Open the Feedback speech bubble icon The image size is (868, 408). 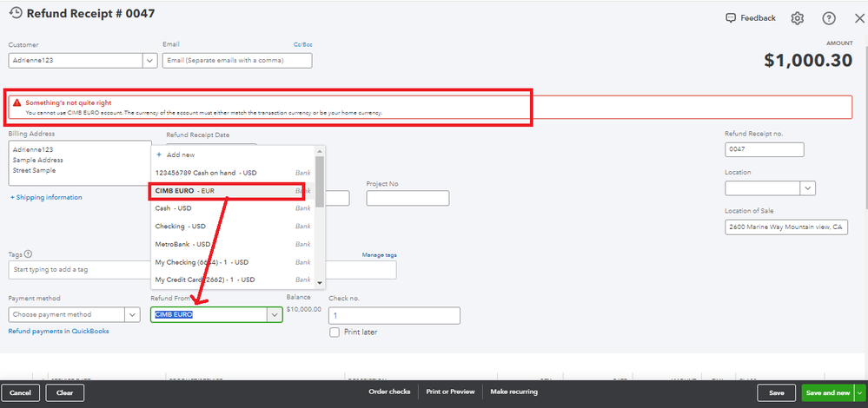point(730,18)
